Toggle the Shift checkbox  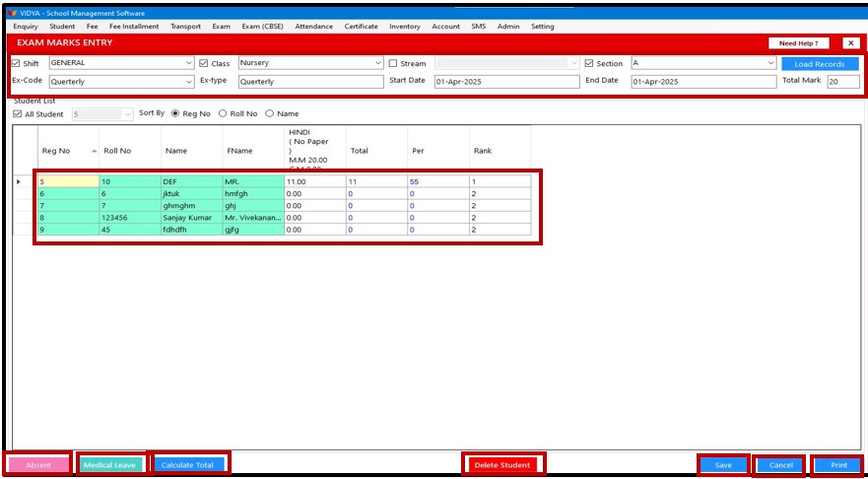(x=16, y=64)
